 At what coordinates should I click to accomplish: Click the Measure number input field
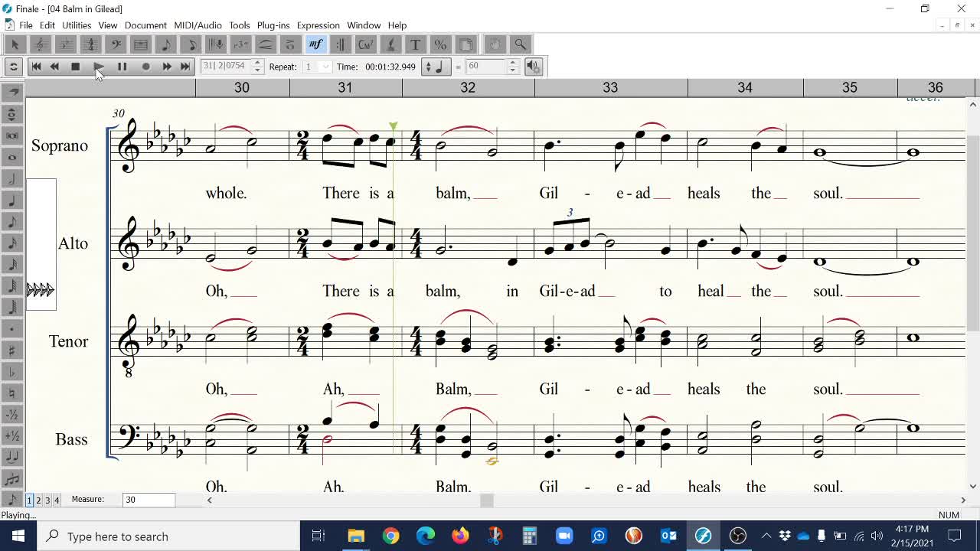(x=149, y=500)
